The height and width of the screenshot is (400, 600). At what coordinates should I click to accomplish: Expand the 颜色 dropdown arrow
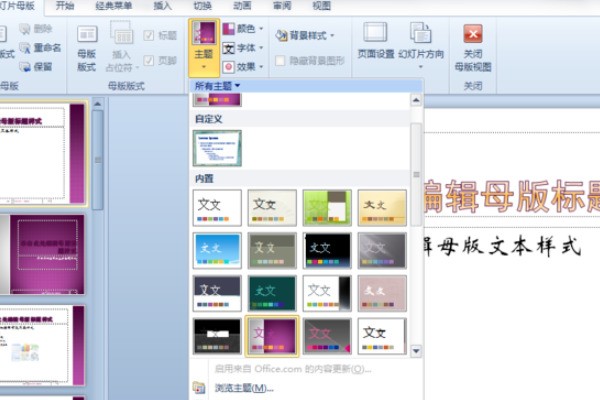[261, 29]
